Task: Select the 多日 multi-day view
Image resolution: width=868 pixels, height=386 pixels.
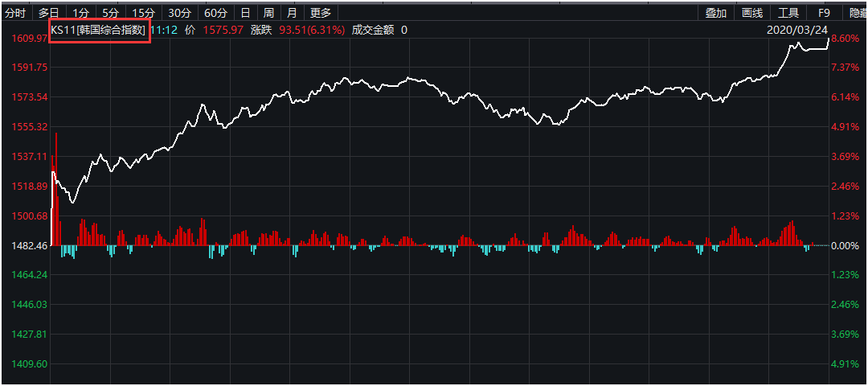Action: [49, 13]
